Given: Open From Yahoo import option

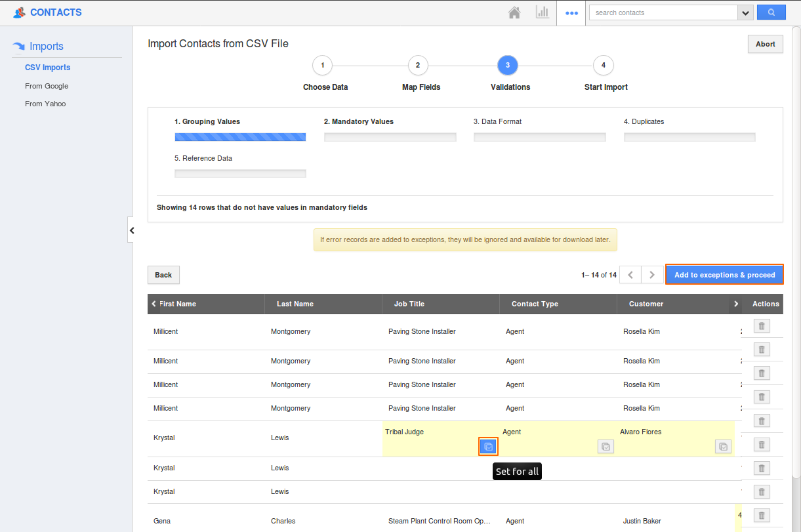Looking at the screenshot, I should [45, 104].
